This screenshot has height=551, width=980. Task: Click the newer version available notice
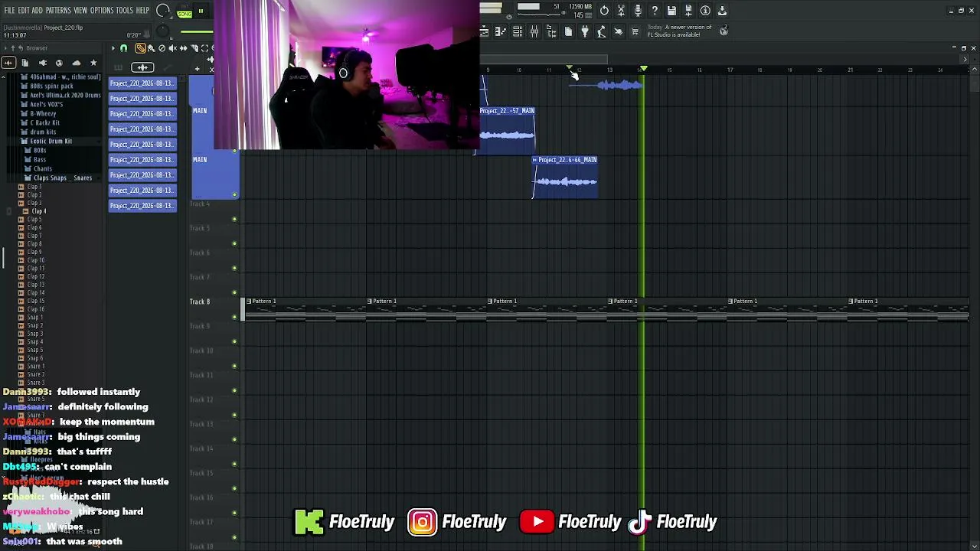pyautogui.click(x=679, y=31)
